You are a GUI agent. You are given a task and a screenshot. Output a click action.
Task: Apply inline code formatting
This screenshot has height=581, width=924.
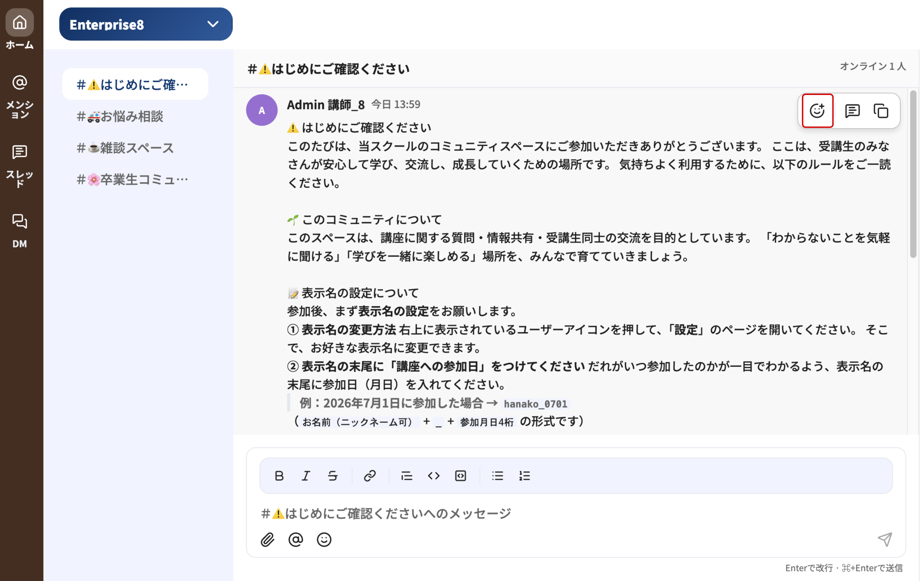(x=433, y=476)
